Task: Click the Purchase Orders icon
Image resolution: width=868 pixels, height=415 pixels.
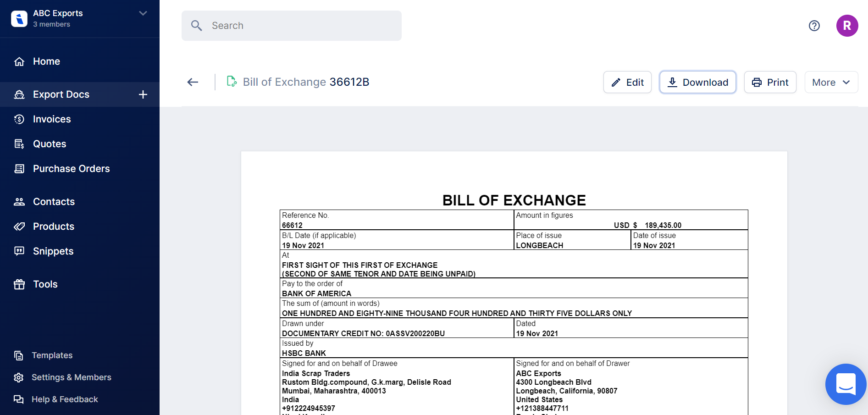Action: [19, 168]
